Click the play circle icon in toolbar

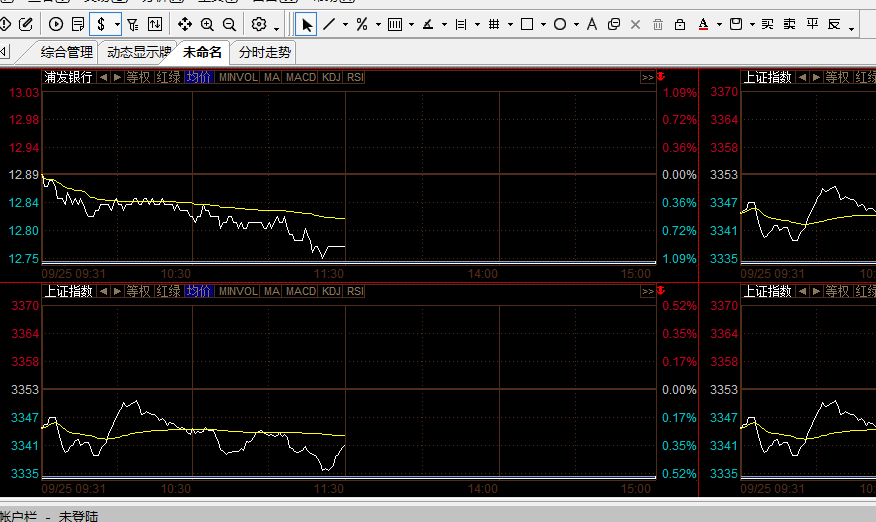[x=55, y=24]
